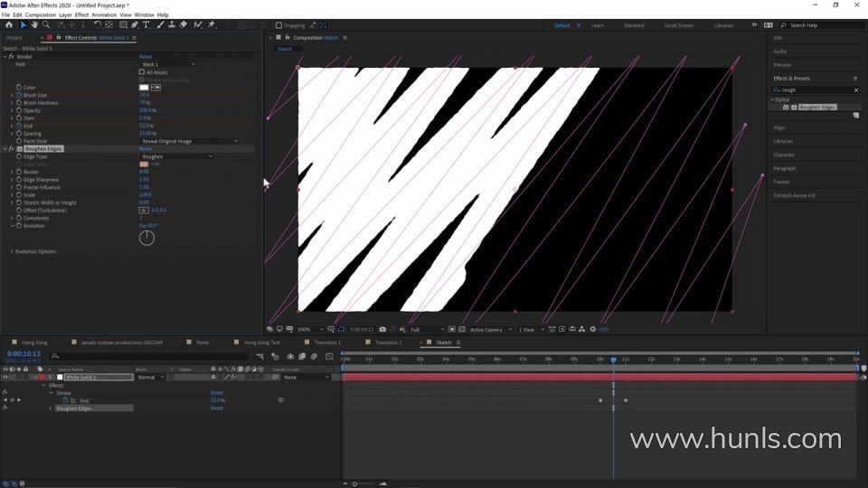Go to the Home screen icon
This screenshot has height=488, width=868.
9,25
